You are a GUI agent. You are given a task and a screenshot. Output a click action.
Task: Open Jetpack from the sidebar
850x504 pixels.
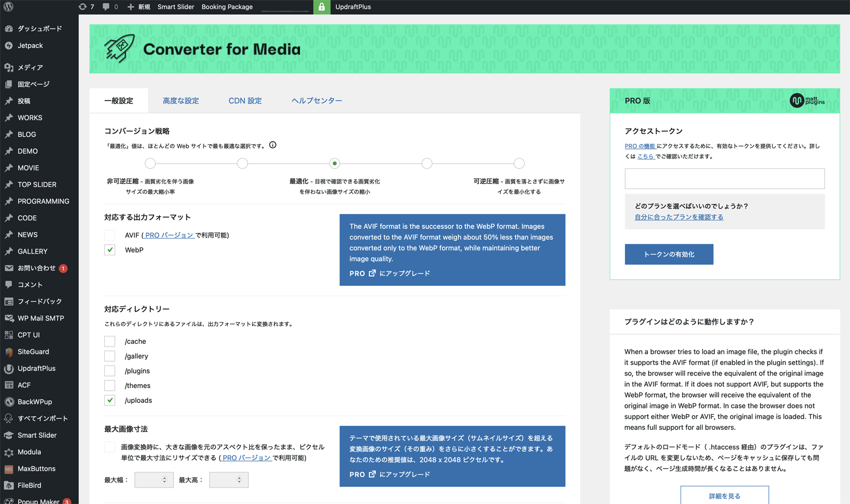click(x=30, y=45)
